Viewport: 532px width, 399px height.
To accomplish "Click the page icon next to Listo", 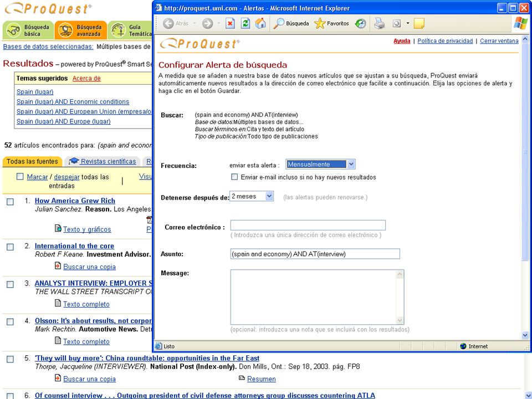I will pos(158,346).
